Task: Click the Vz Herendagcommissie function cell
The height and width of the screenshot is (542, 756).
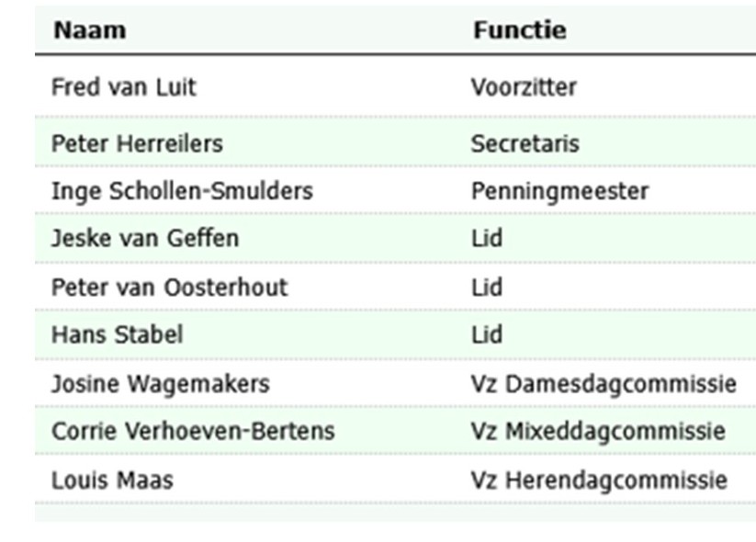Action: 599,480
